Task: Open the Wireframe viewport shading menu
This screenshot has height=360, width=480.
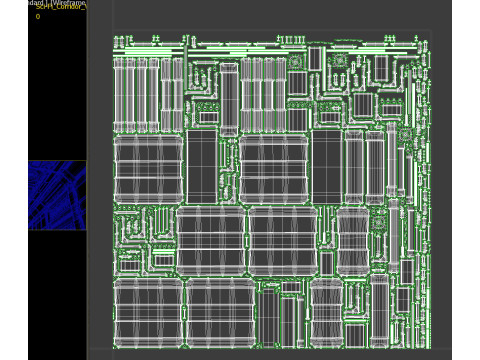Action: [69, 2]
